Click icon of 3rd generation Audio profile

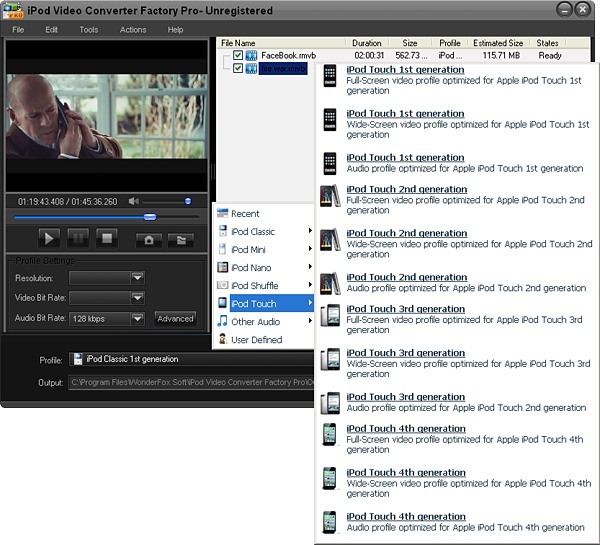(330, 403)
